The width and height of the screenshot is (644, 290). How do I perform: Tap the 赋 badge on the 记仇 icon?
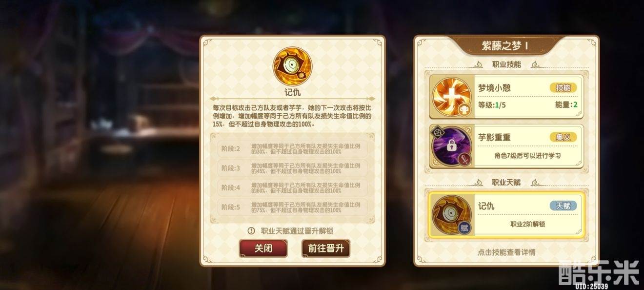pos(464,227)
